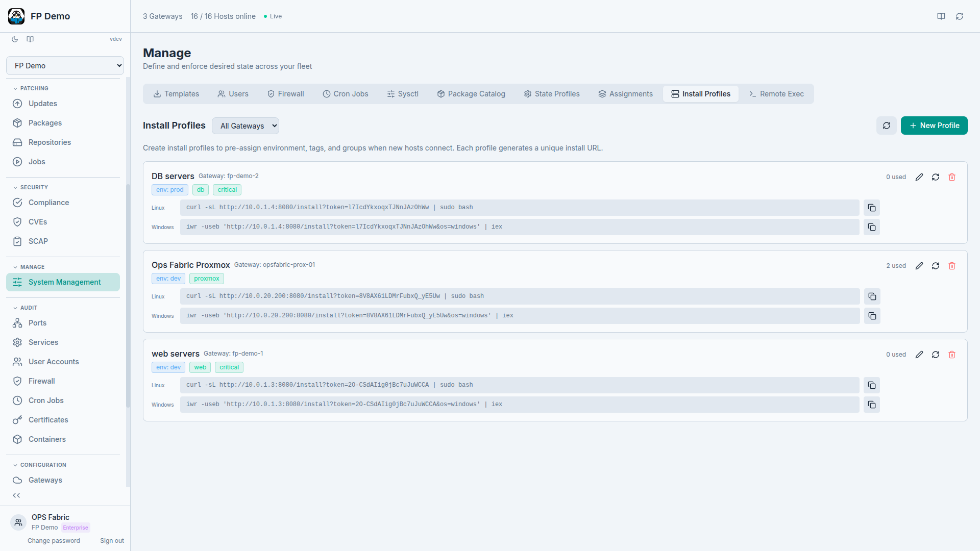Click the Live status indicator in the header
This screenshot has width=980, height=551.
(272, 16)
